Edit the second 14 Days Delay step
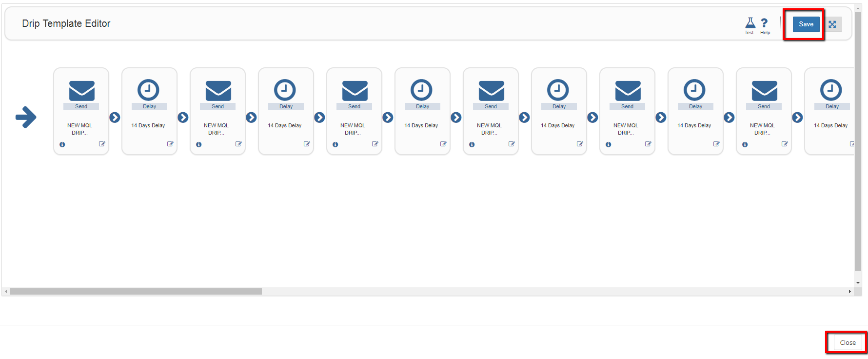Screen dimensions: 868x359 click(x=307, y=144)
